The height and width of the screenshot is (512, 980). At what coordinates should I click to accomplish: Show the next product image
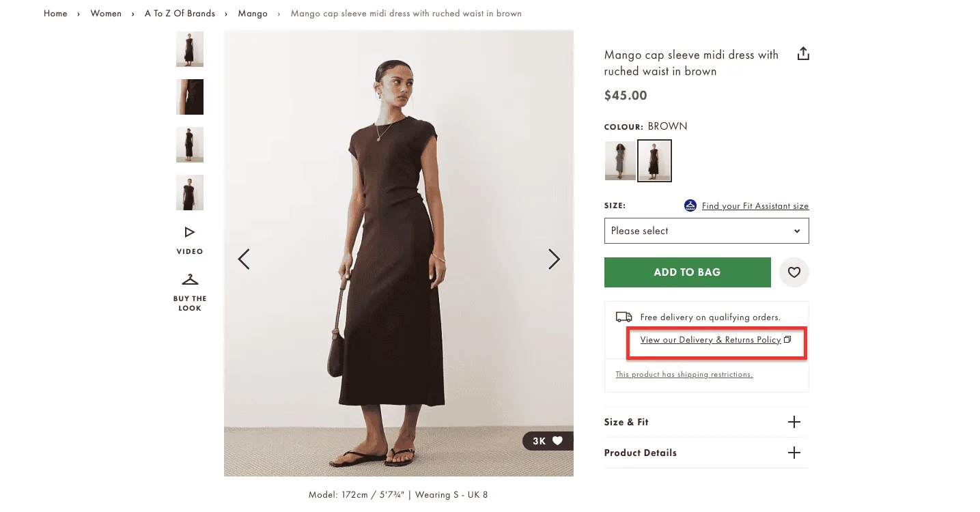coord(554,259)
